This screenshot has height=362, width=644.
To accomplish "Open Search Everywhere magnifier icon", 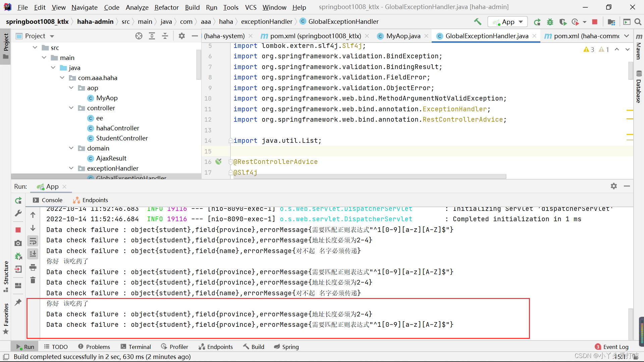I will click(638, 22).
